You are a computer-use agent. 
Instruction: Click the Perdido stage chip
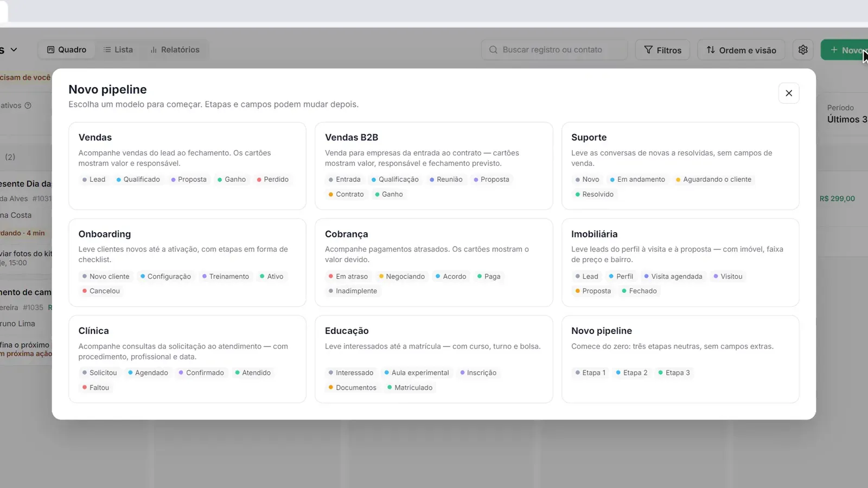(273, 179)
